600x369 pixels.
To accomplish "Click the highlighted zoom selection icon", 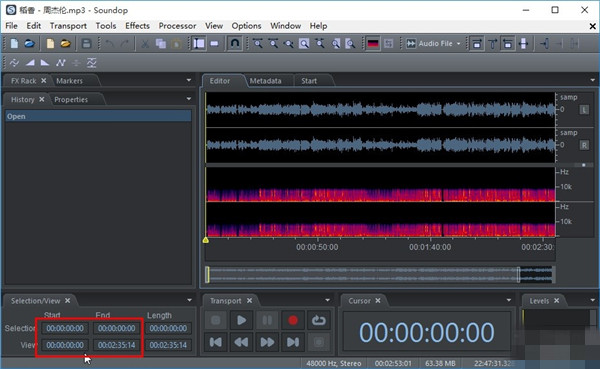I will click(304, 44).
